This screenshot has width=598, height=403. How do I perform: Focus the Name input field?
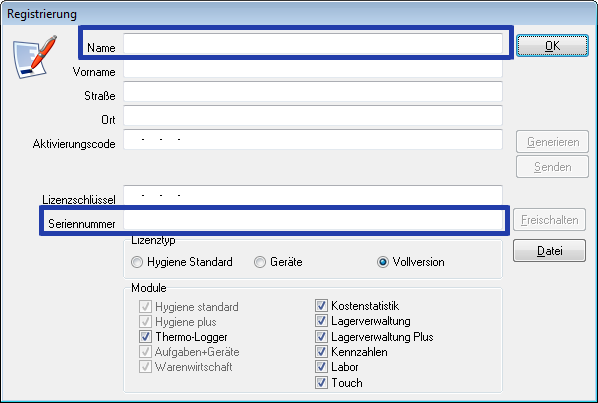coord(313,43)
